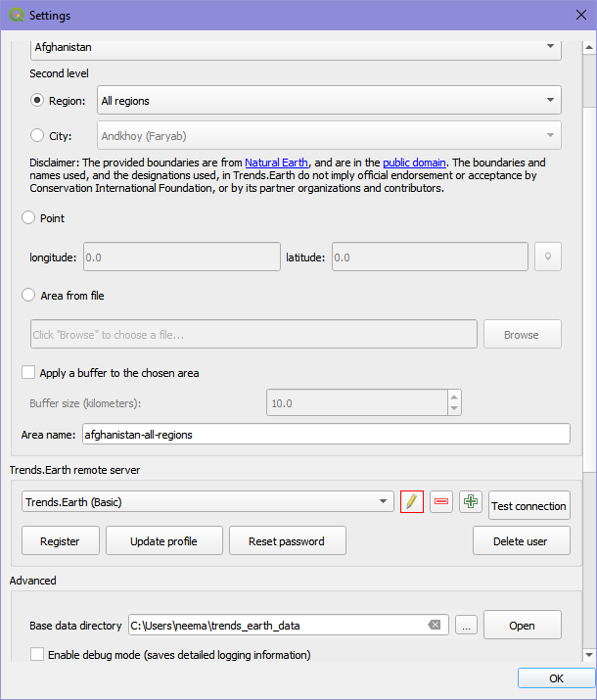Viewport: 597px width, 700px height.
Task: Open the Natural Earth link
Action: [276, 163]
